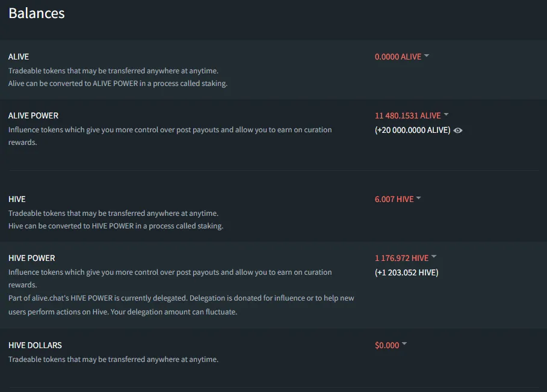Click the caret arrow beside 11 480.1531 ALIVE
Screen dimensions: 547x392
coord(446,114)
